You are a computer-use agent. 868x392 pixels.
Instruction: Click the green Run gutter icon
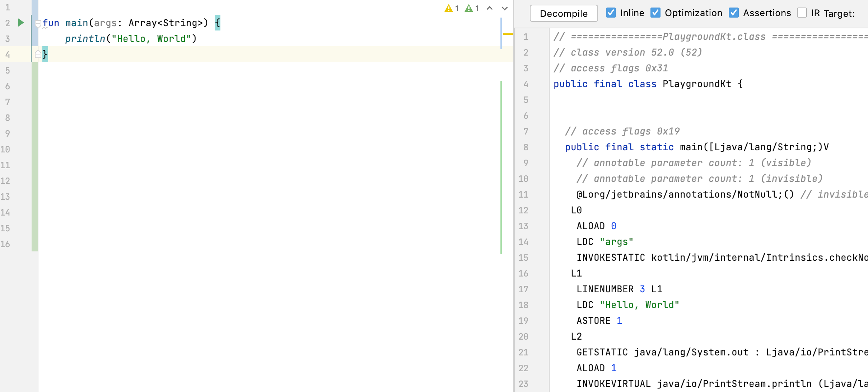[21, 23]
